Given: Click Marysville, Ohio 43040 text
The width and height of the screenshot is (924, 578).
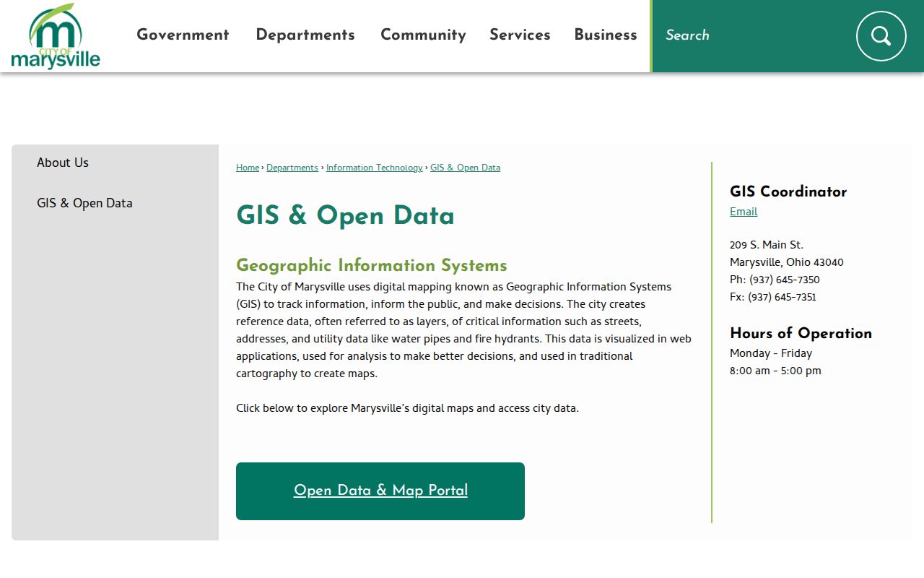Looking at the screenshot, I should click(x=787, y=262).
